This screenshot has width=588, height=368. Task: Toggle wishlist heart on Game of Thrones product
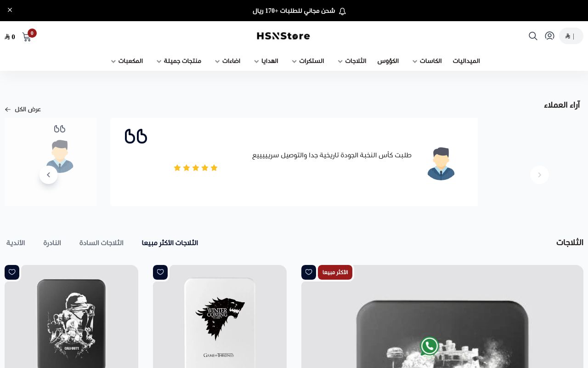(x=160, y=272)
